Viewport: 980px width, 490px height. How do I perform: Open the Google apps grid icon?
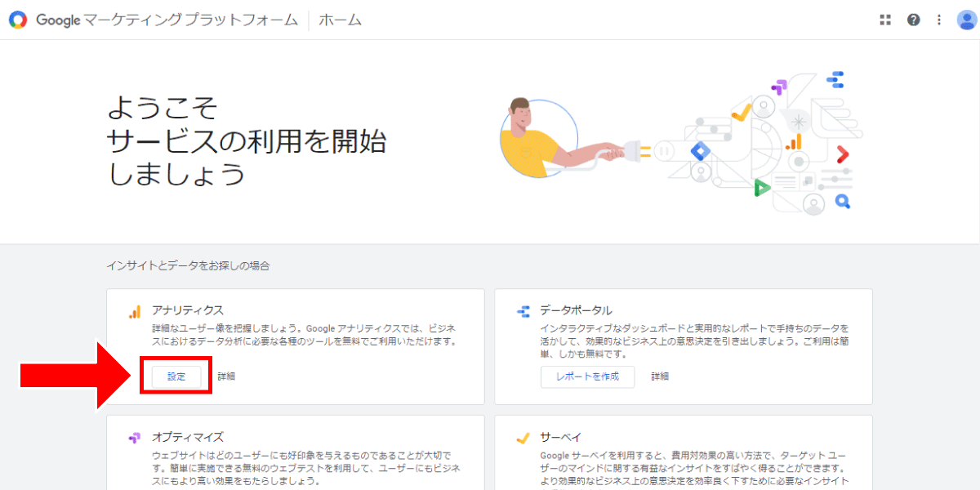pos(884,20)
